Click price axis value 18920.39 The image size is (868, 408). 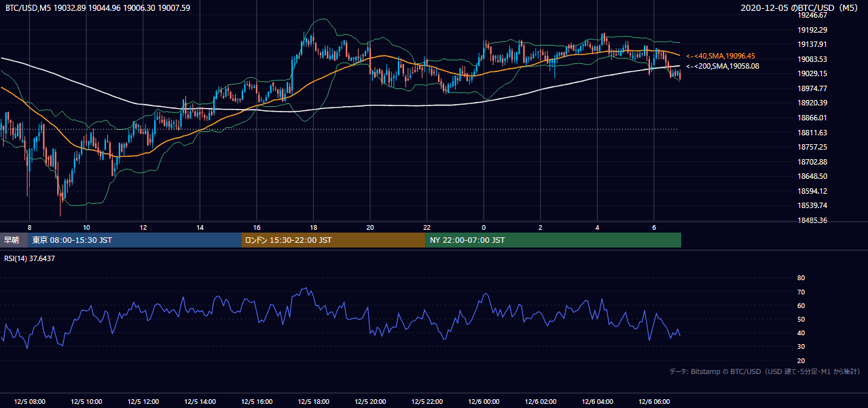click(812, 103)
